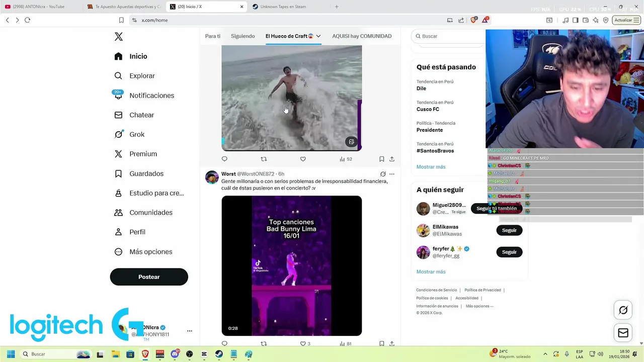Image resolution: width=644 pixels, height=362 pixels.
Task: Open the captions icon on the beach video
Action: coord(352,142)
